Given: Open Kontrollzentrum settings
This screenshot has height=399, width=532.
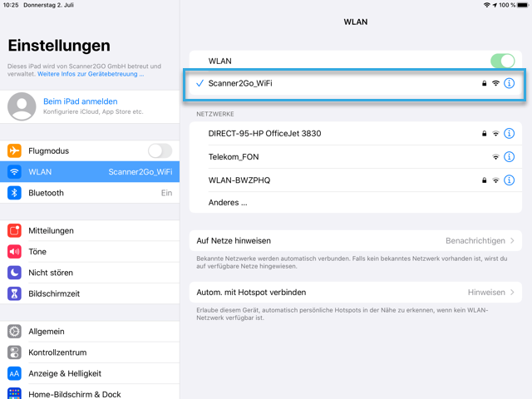Looking at the screenshot, I should (90, 352).
